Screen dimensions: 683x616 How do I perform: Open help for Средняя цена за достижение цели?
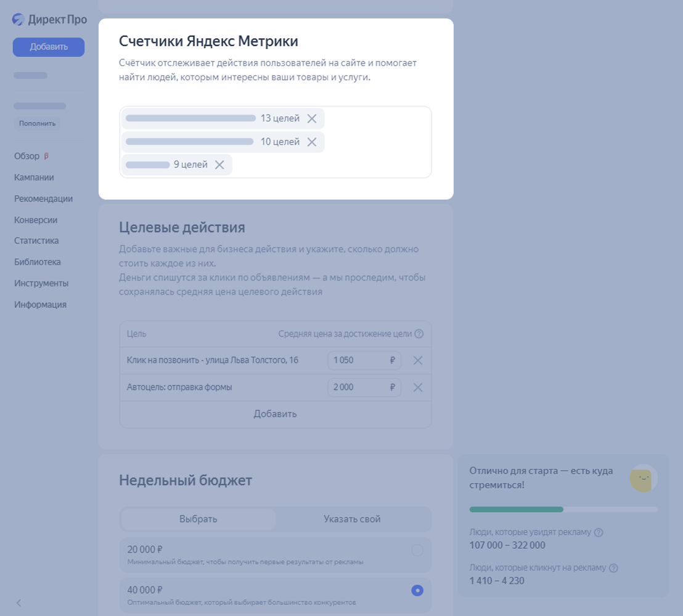pos(419,334)
